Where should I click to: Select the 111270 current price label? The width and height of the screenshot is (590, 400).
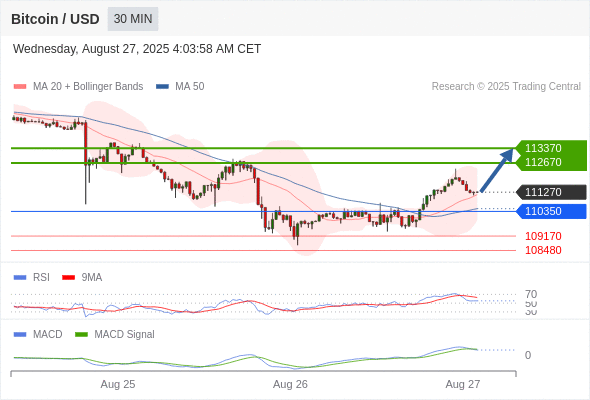pos(551,192)
